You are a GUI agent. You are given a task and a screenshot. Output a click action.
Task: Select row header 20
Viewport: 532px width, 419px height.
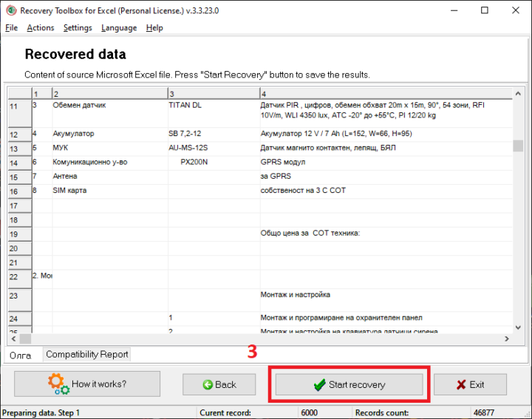20,249
